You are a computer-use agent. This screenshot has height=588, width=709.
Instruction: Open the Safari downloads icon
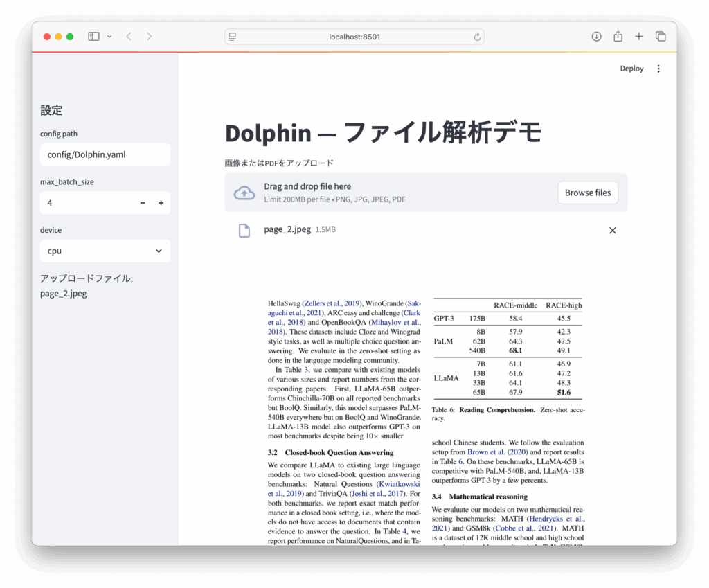[x=596, y=37]
